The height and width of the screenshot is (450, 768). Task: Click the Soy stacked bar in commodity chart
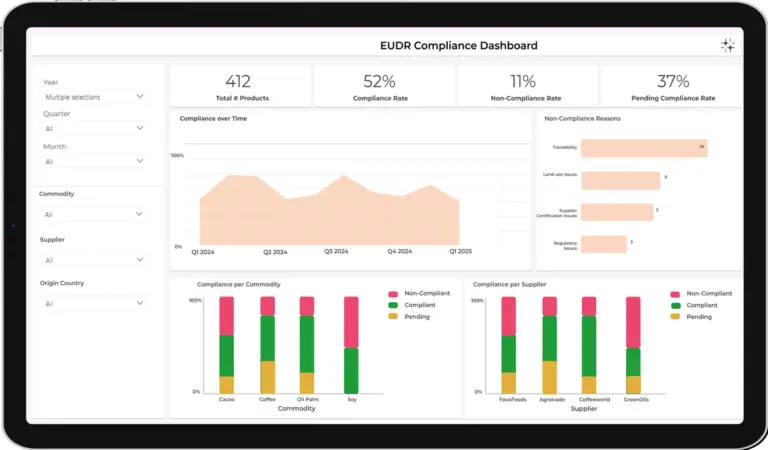click(351, 345)
